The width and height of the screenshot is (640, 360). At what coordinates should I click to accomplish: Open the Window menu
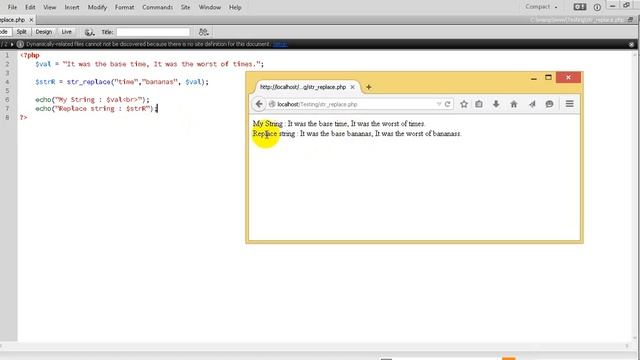pyautogui.click(x=210, y=7)
